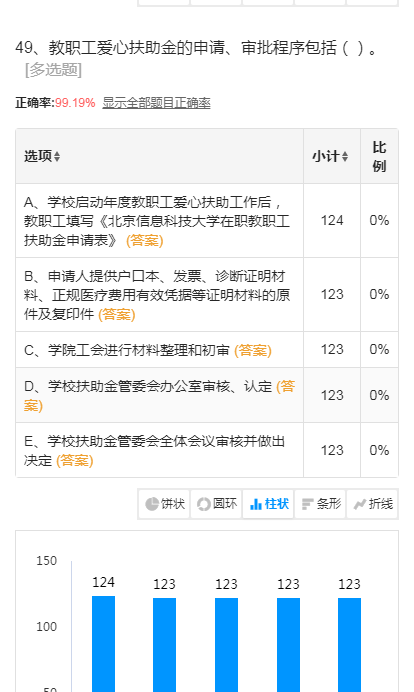This screenshot has width=414, height=692.
Task: Switch chart to 条形 horizontal bars
Action: click(320, 504)
